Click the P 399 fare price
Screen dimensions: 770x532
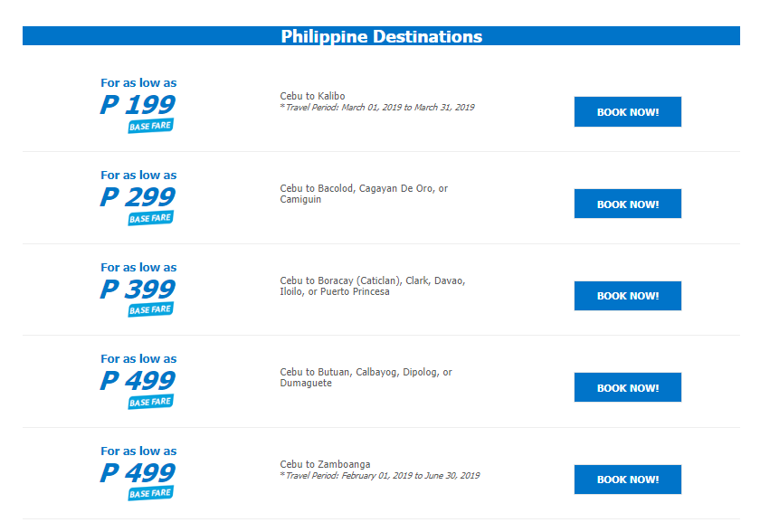coord(138,290)
